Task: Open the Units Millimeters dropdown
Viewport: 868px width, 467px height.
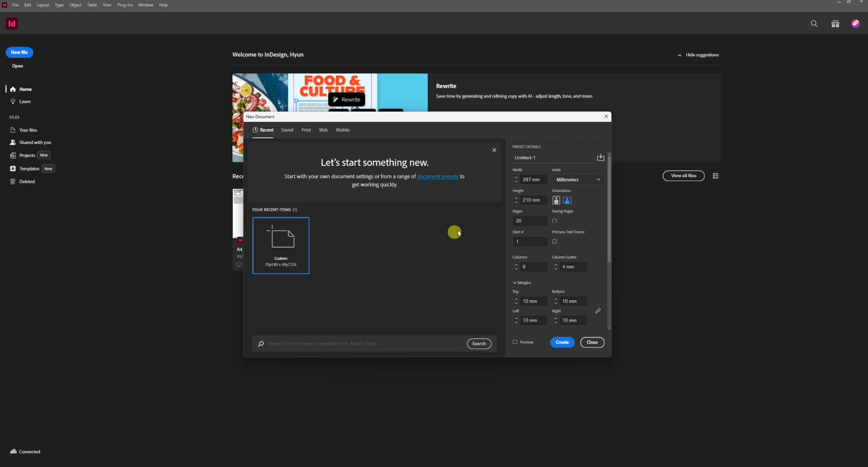Action: [x=578, y=180]
